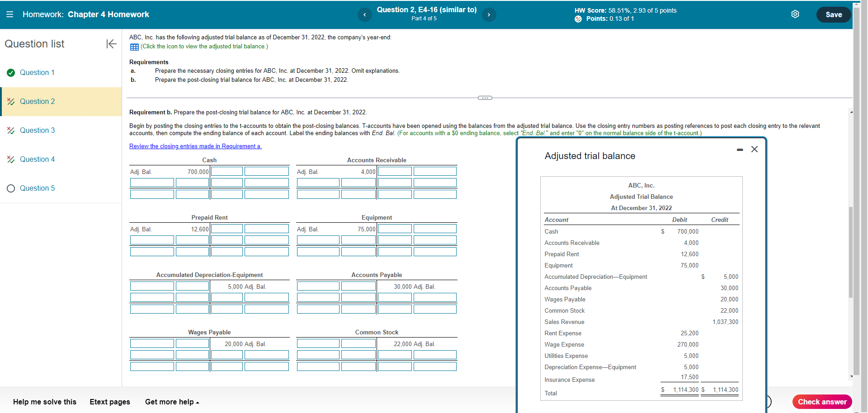The image size is (868, 413).
Task: Open Etext pages
Action: click(110, 402)
